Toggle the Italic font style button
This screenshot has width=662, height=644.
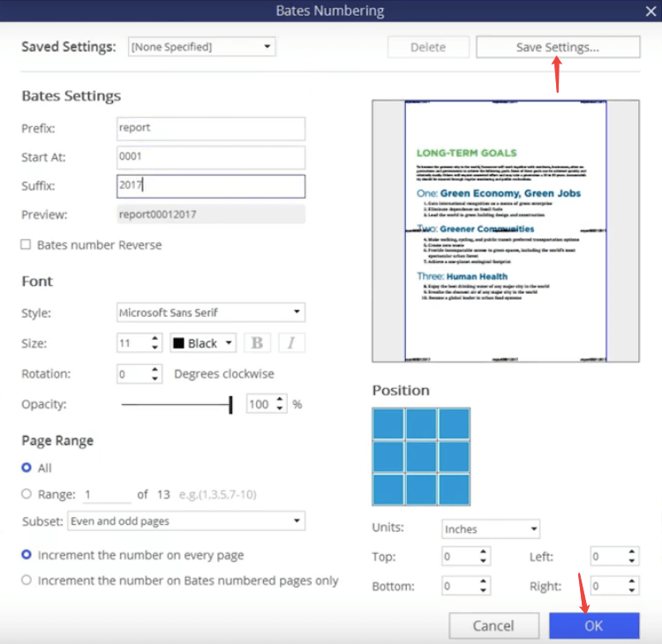click(291, 343)
